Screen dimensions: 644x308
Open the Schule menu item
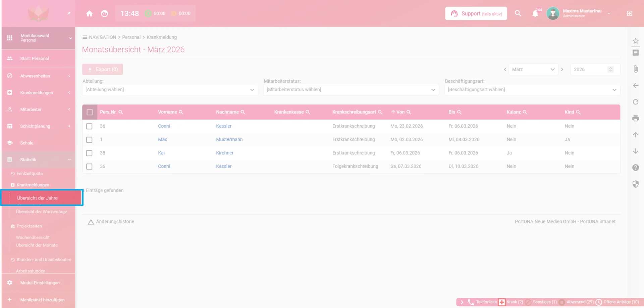pos(38,143)
